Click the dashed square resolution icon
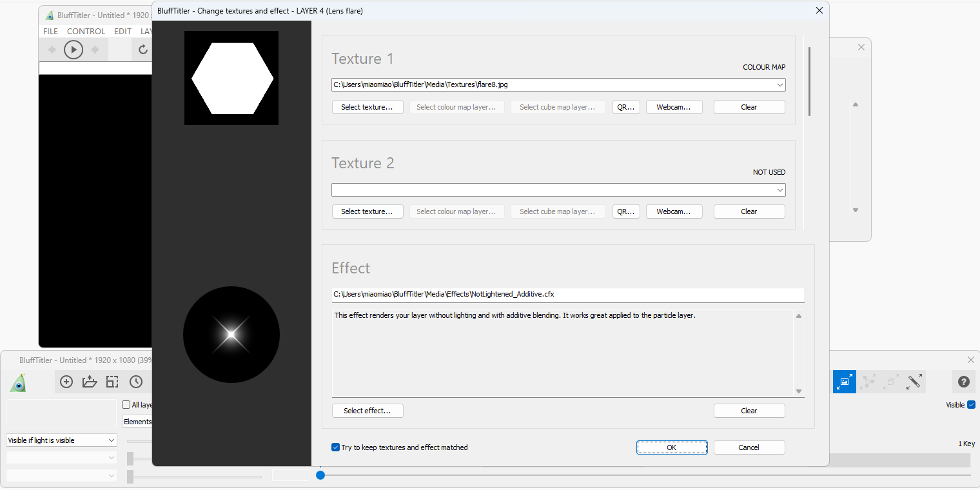The width and height of the screenshot is (980, 490). point(112,382)
